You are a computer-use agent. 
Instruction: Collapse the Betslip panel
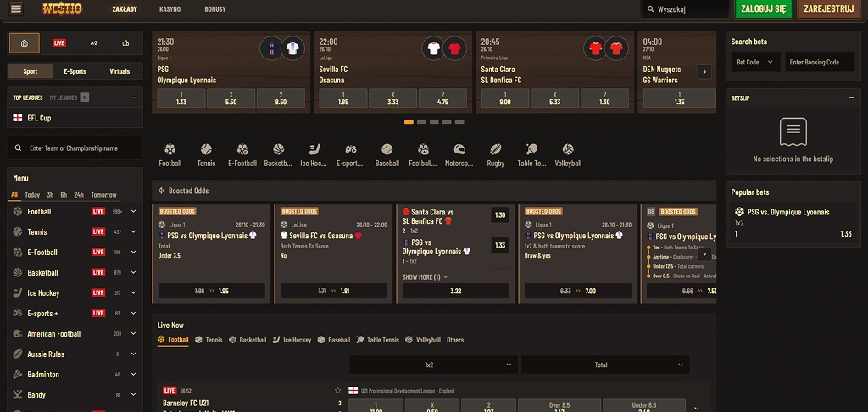pos(851,98)
